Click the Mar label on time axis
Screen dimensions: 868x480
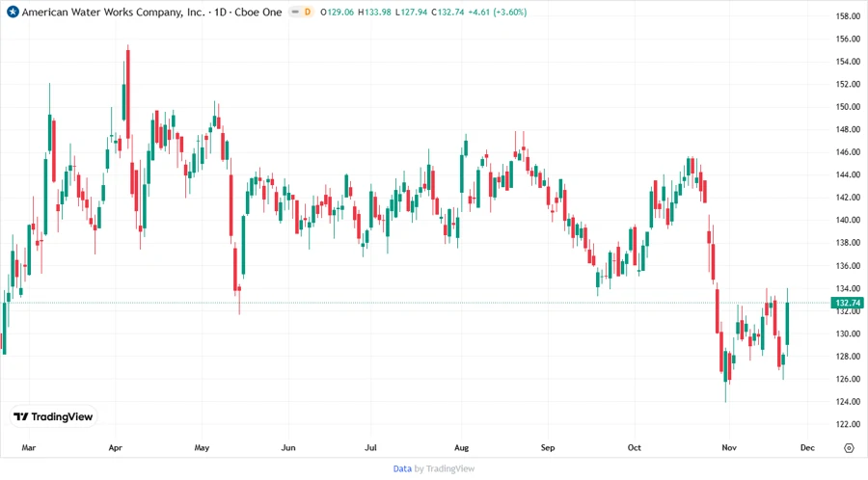click(29, 448)
